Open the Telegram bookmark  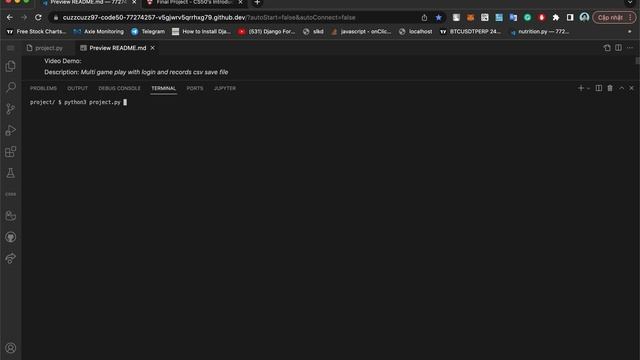click(148, 31)
